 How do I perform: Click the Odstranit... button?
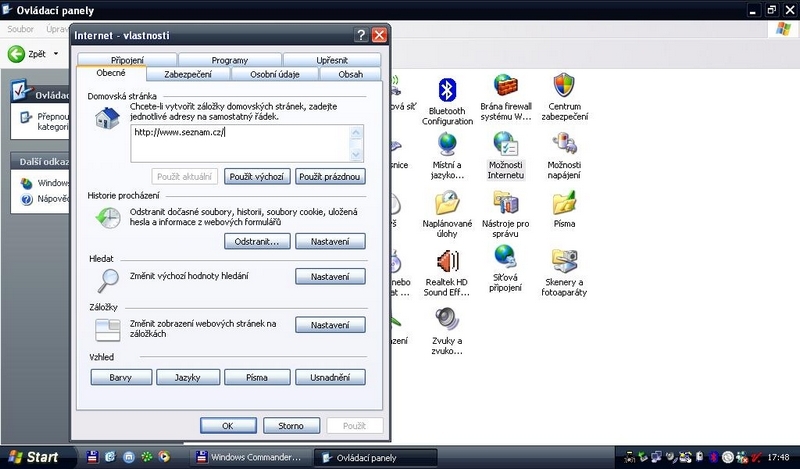[x=256, y=242]
